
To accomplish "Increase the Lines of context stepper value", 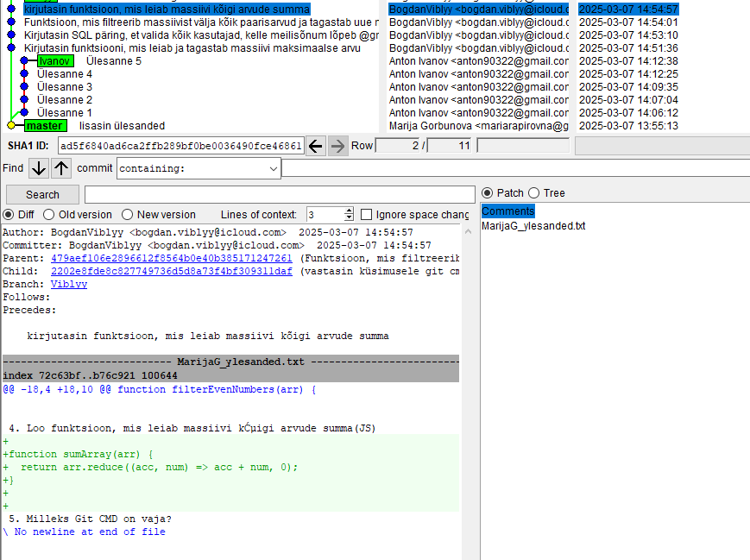I will (x=349, y=211).
